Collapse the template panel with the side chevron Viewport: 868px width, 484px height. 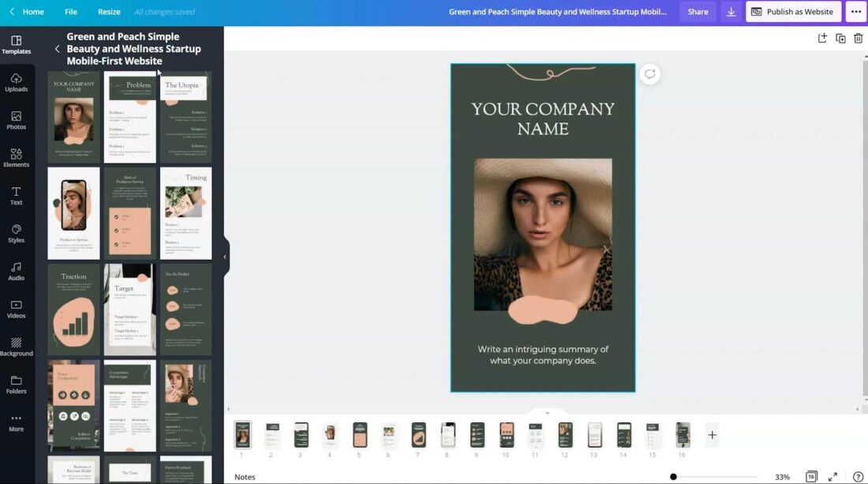pos(225,256)
